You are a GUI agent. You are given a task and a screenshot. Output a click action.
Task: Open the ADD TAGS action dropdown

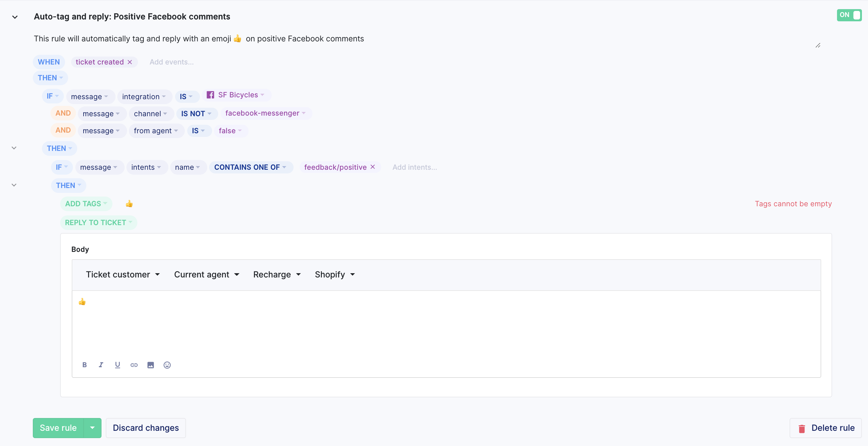86,204
